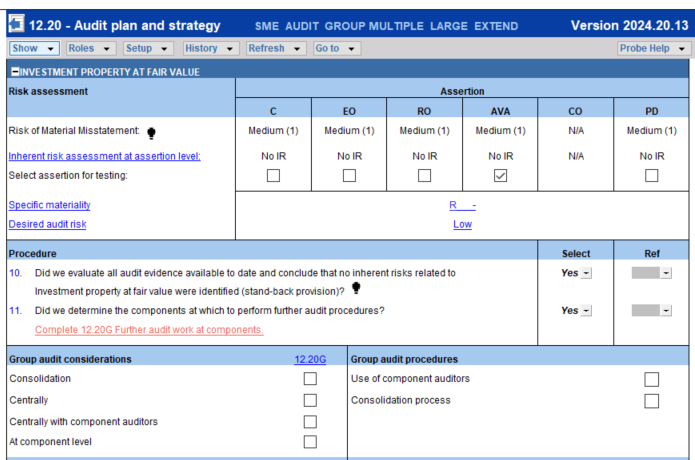Open the History menu
This screenshot has height=460, width=695.
tap(211, 48)
